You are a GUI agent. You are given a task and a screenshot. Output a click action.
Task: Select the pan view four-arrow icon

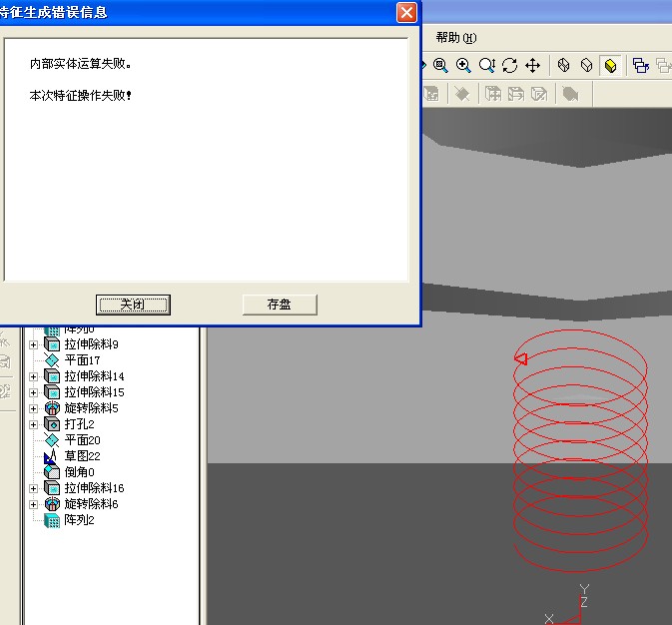click(533, 66)
